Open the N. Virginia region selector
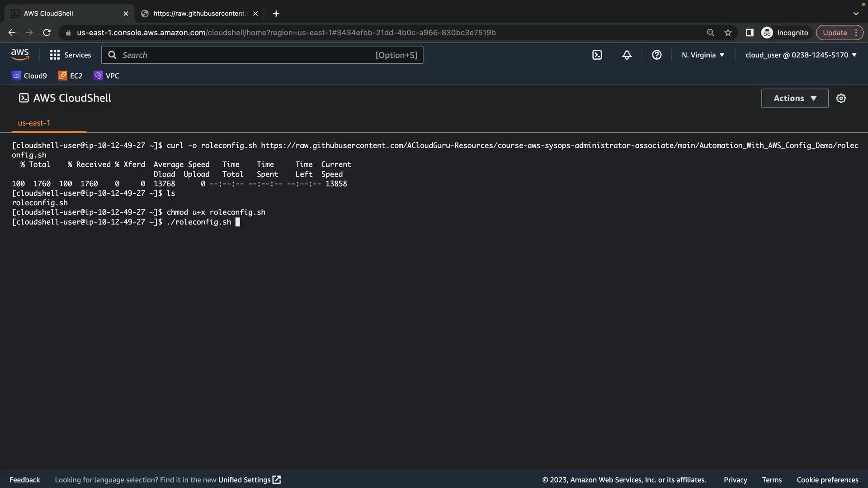The height and width of the screenshot is (488, 868). (703, 55)
